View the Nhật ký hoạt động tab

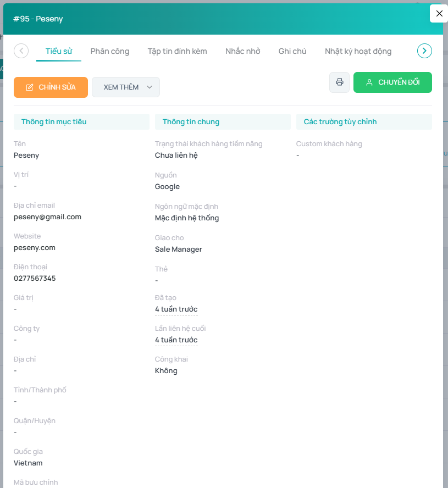point(358,51)
